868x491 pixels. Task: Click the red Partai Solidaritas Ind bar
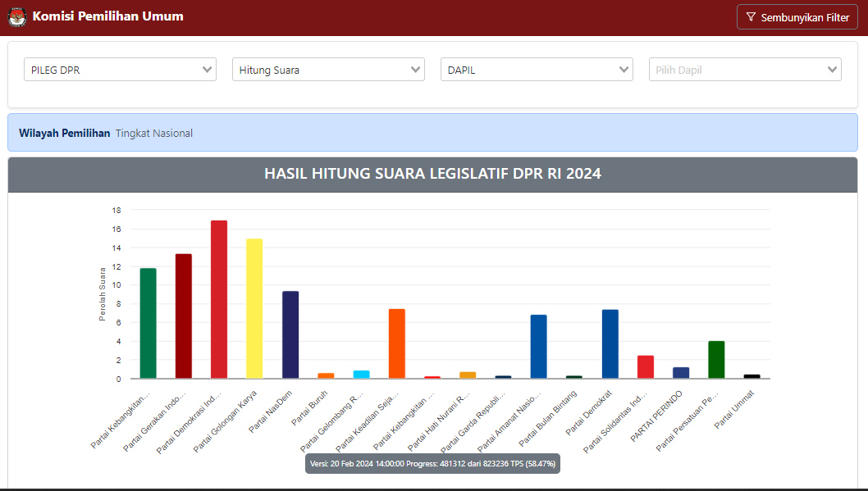pos(646,367)
